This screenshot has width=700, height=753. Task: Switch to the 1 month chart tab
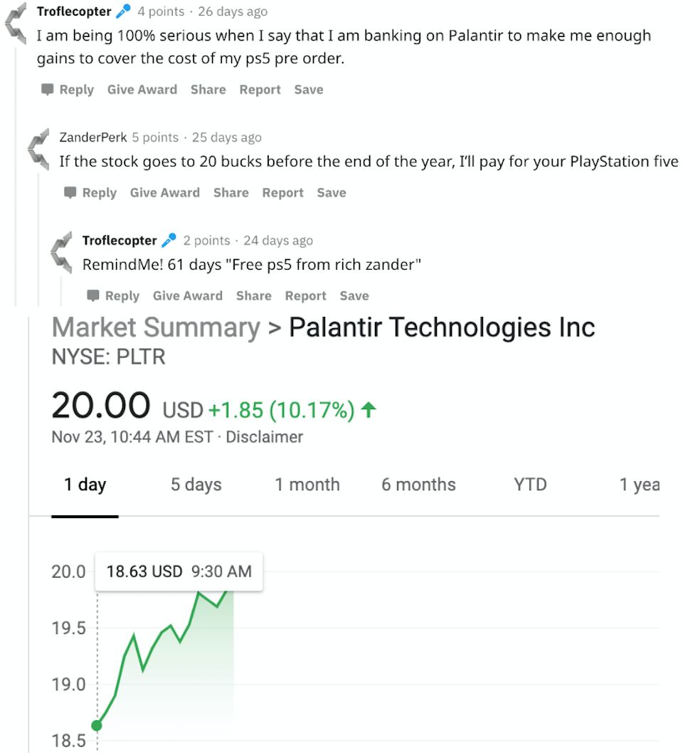tap(307, 485)
